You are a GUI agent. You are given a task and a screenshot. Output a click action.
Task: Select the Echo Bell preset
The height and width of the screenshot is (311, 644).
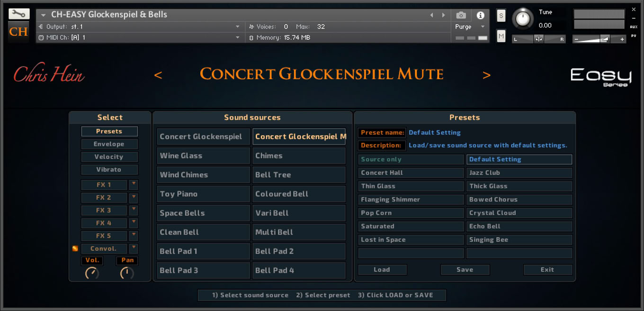519,226
